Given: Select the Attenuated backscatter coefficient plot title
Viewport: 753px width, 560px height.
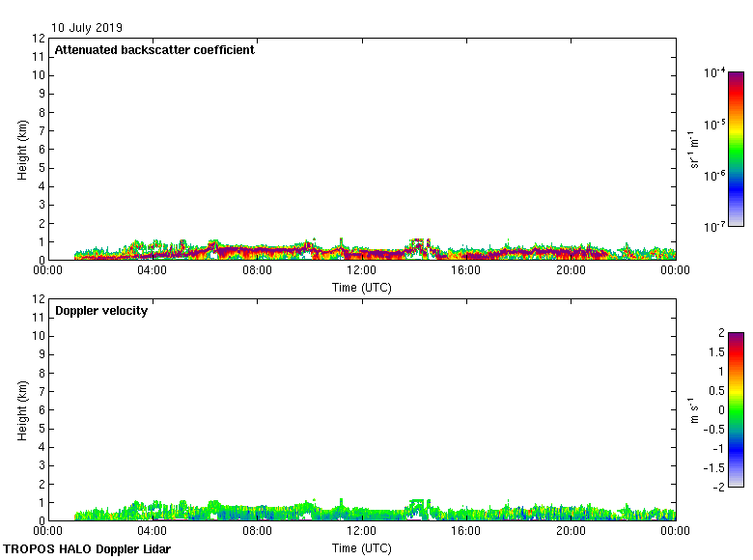Looking at the screenshot, I should (x=154, y=50).
